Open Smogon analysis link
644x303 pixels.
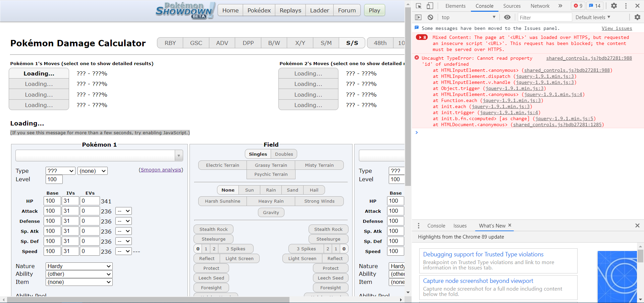pyautogui.click(x=161, y=170)
